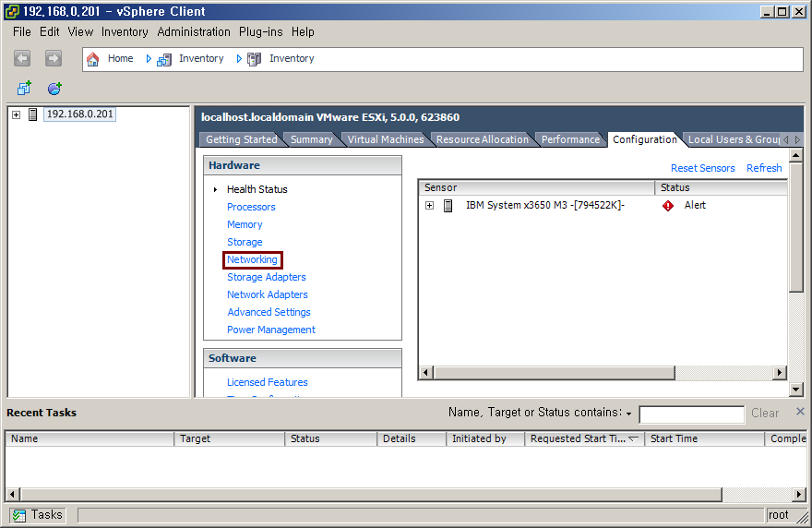Click the configuration pane scroll-down arrow
812x528 pixels.
[x=796, y=390]
